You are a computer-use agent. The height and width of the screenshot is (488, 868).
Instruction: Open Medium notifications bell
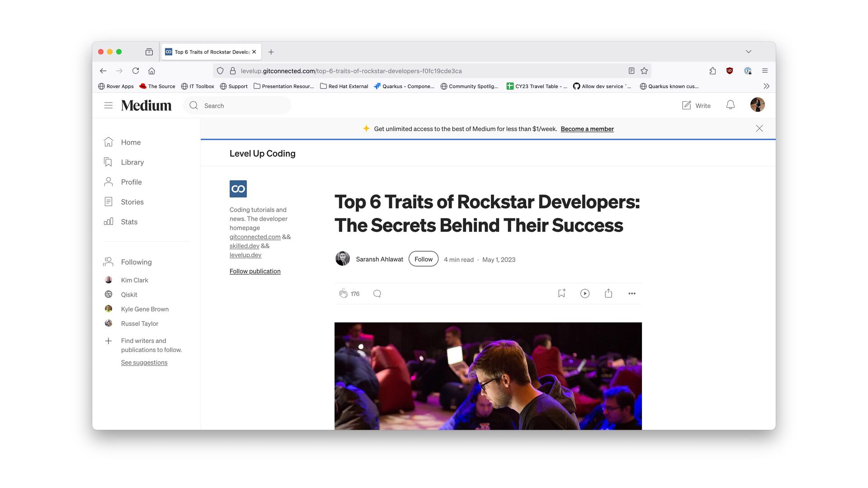pyautogui.click(x=731, y=105)
